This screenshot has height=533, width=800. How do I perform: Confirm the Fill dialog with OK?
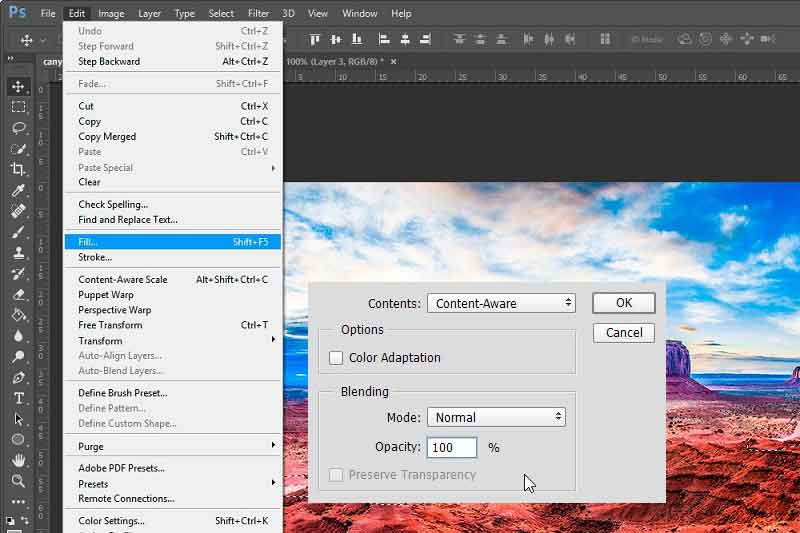coord(623,303)
